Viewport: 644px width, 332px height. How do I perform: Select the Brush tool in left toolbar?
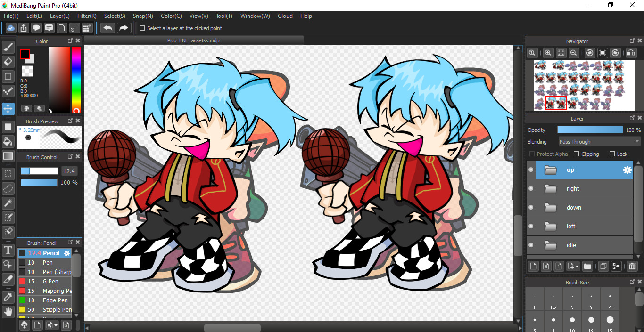(8, 47)
